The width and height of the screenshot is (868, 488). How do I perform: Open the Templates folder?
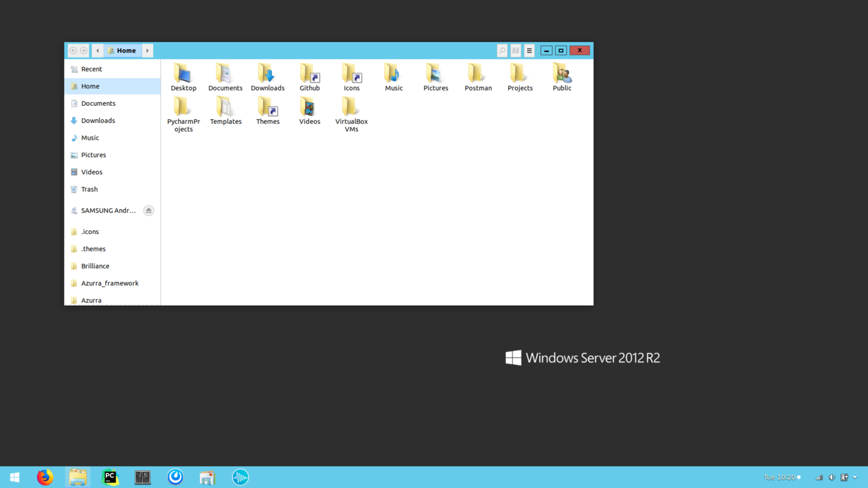[225, 110]
